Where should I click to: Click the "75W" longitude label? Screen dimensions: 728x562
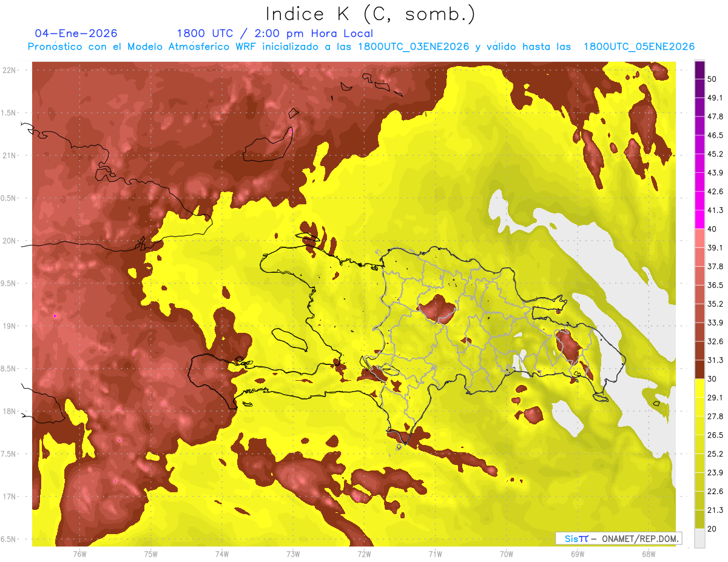[151, 554]
